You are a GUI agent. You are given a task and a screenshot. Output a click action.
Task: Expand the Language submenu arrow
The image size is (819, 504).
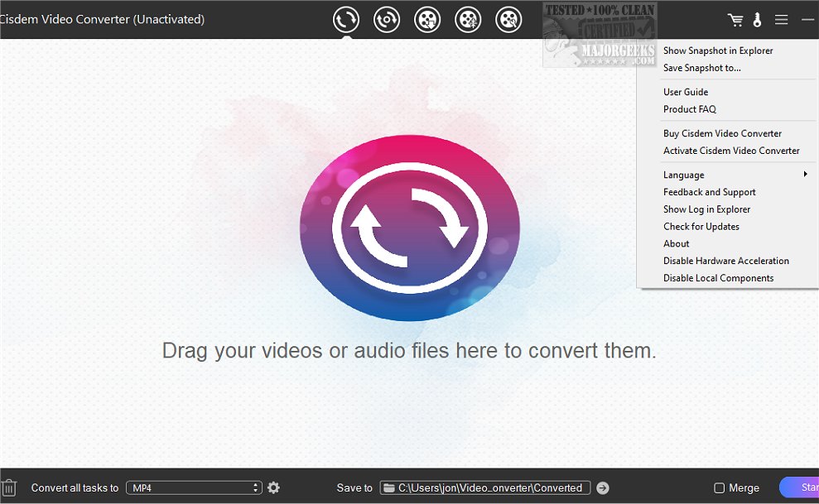click(806, 175)
